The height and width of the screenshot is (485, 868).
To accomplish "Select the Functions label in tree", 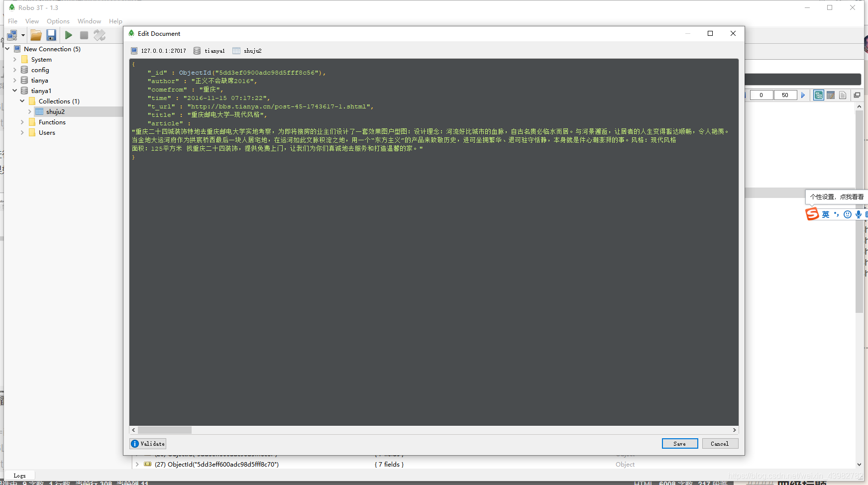I will [x=52, y=122].
